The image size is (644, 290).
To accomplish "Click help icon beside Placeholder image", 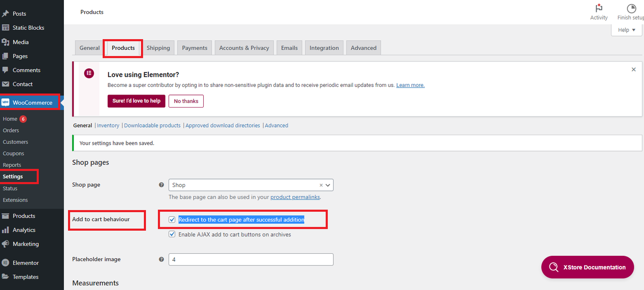I will point(162,259).
